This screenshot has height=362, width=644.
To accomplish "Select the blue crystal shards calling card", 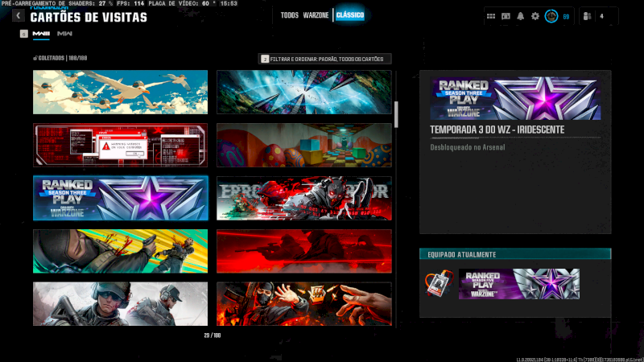I will click(x=304, y=92).
